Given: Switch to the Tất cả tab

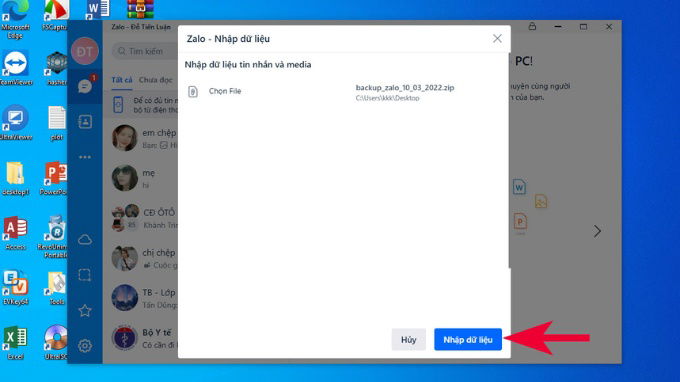Looking at the screenshot, I should tap(122, 80).
